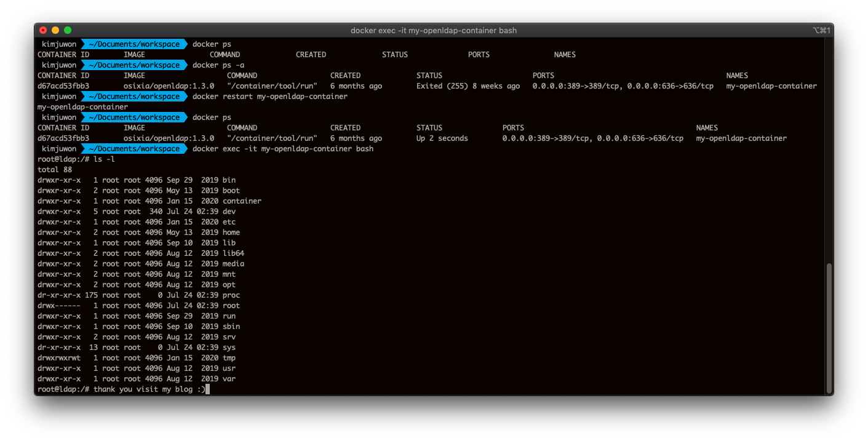Click the 'docker ps -a' command text

219,65
